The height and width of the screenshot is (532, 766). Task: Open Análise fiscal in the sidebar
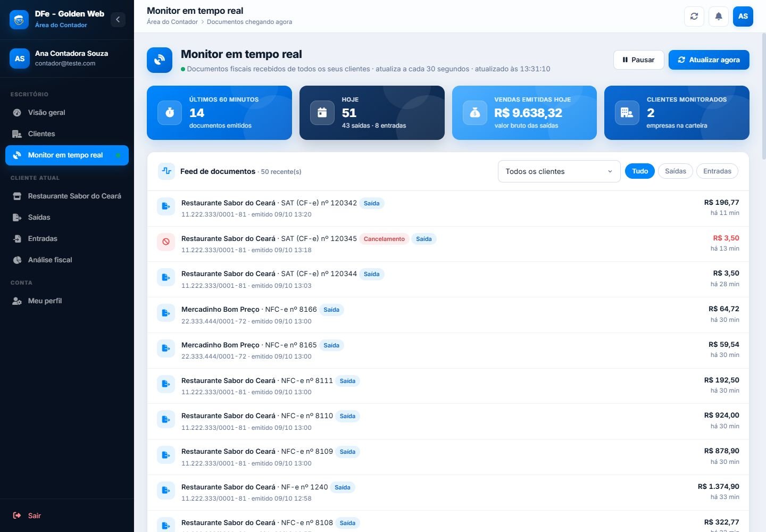(67, 260)
